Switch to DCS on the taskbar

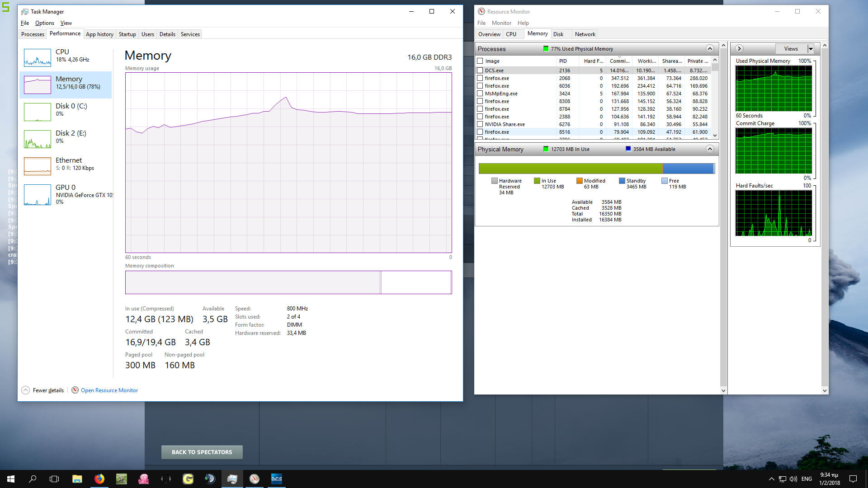click(277, 479)
